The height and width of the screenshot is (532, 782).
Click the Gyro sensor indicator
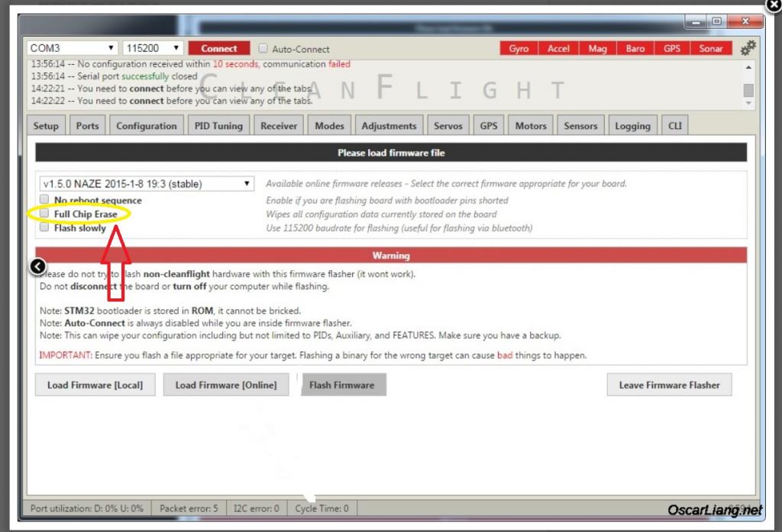pos(519,49)
